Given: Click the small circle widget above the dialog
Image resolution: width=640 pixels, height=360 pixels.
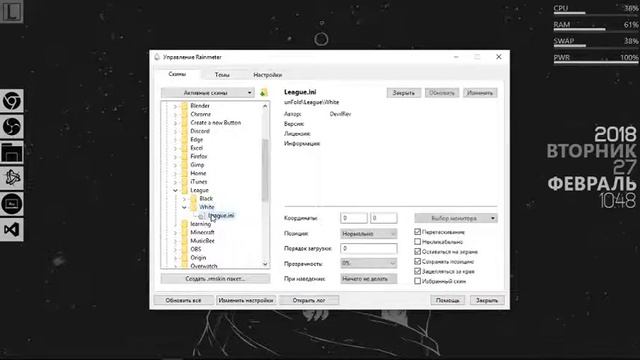Looking at the screenshot, I should pos(321,39).
